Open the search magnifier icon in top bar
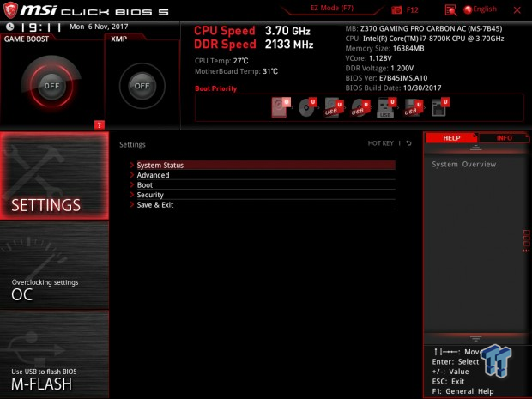This screenshot has height=399, width=532. [450, 9]
